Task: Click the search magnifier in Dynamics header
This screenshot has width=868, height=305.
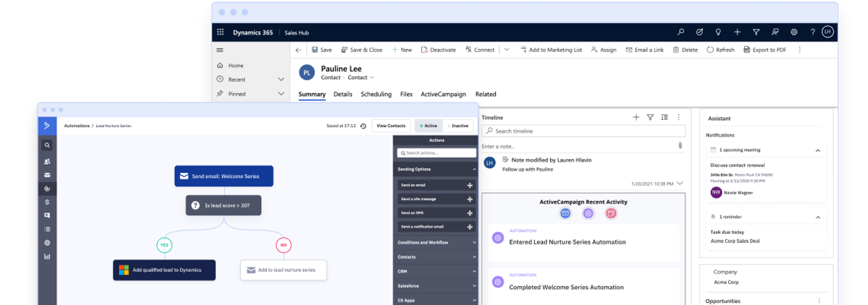Action: 680,32
